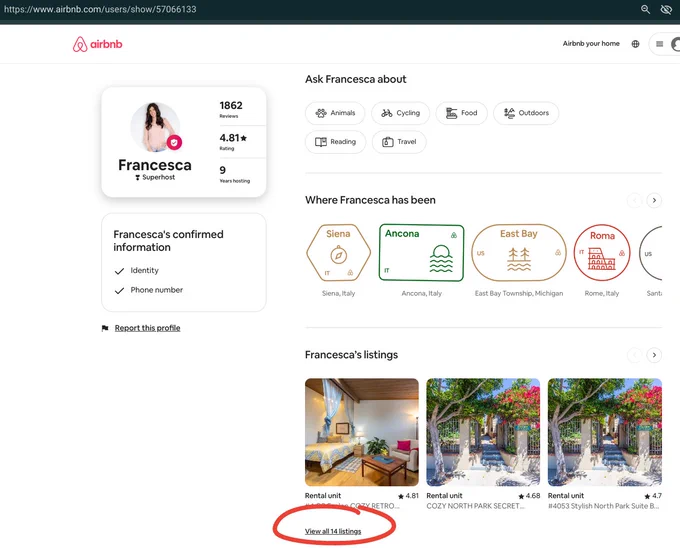Select the Cycling interest chip

(400, 113)
